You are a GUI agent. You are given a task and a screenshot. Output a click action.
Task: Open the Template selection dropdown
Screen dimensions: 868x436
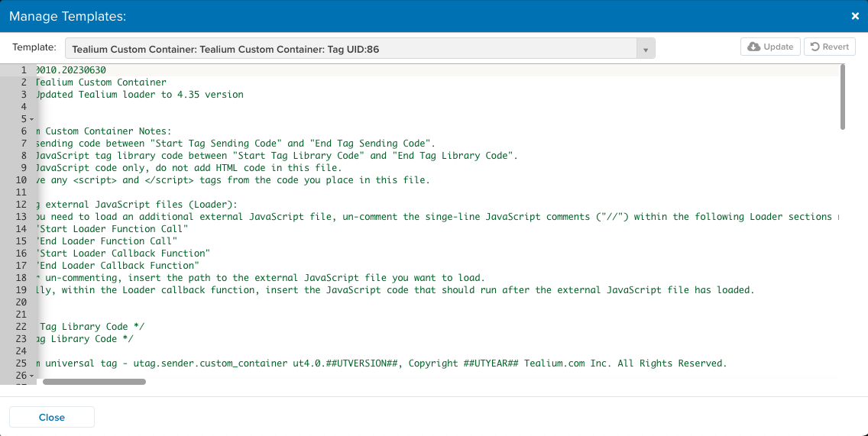tap(360, 49)
